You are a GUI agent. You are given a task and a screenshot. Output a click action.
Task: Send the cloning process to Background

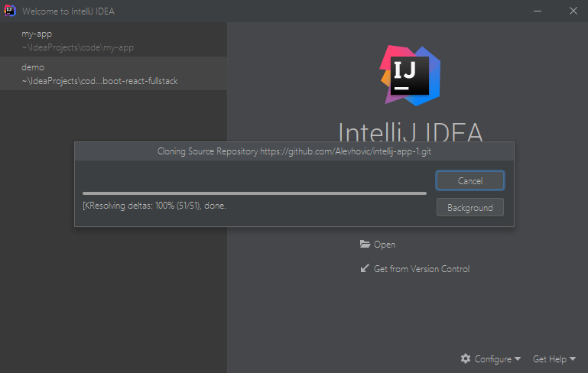pyautogui.click(x=470, y=208)
